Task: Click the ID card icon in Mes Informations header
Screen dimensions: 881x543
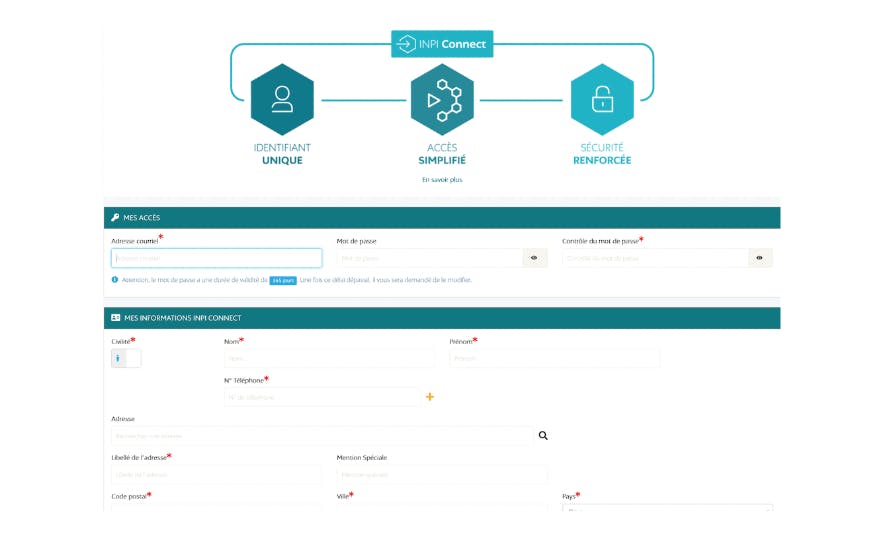Action: pos(116,318)
